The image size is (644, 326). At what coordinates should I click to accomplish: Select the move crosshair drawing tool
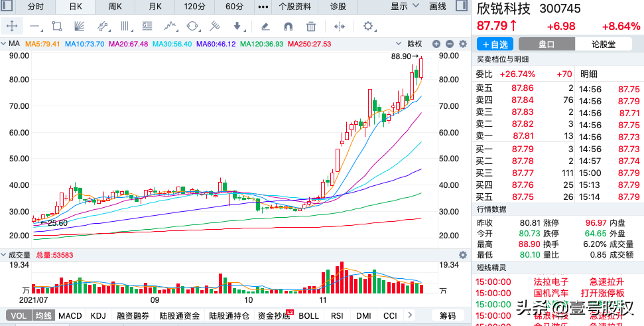(x=12, y=27)
